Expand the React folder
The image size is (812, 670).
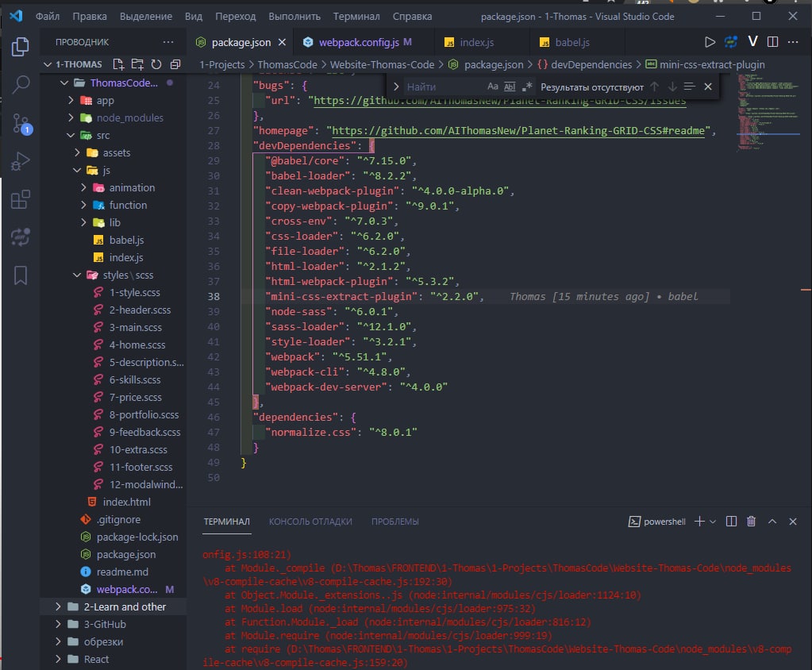click(x=58, y=659)
